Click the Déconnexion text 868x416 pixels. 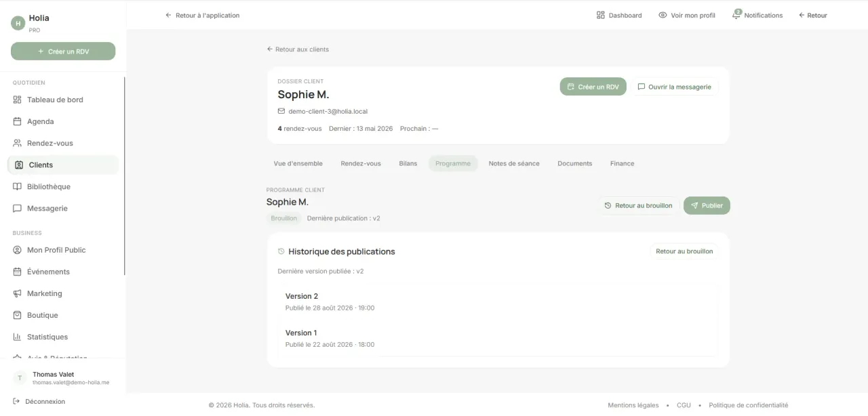coord(45,401)
